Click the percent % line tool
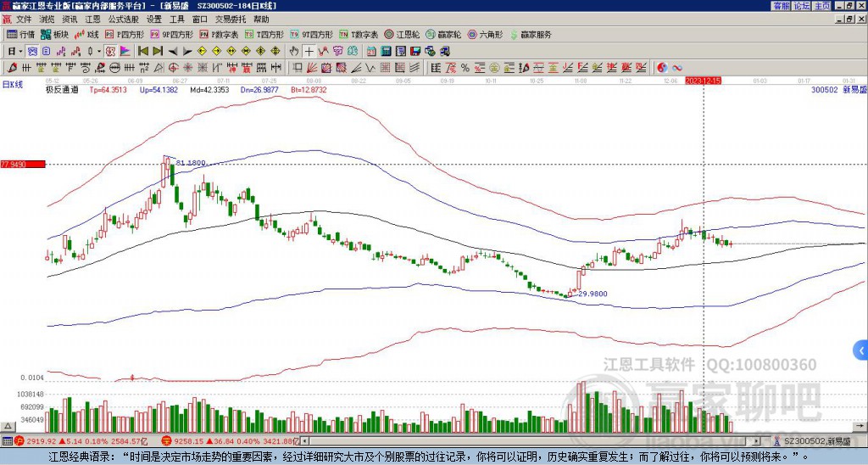Screen dimensions: 868x465 point(465,68)
